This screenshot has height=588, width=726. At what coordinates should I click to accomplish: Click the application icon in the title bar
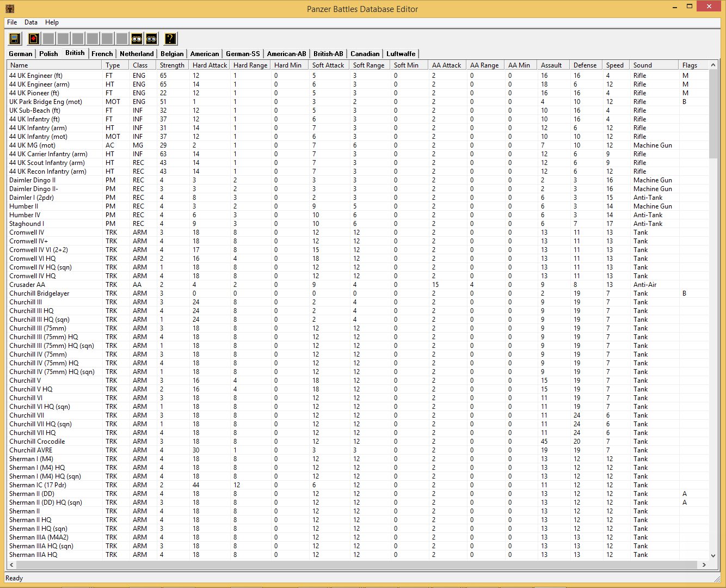(x=9, y=9)
